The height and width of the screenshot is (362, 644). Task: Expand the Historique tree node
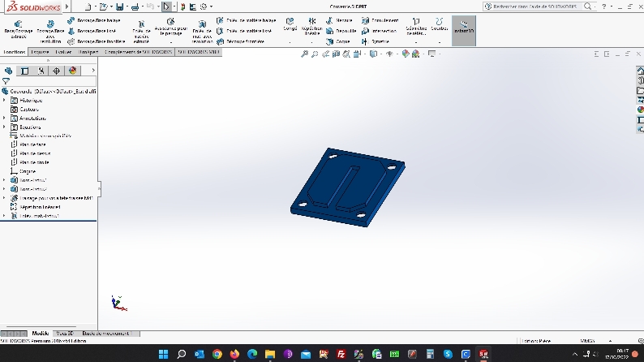[x=4, y=100]
